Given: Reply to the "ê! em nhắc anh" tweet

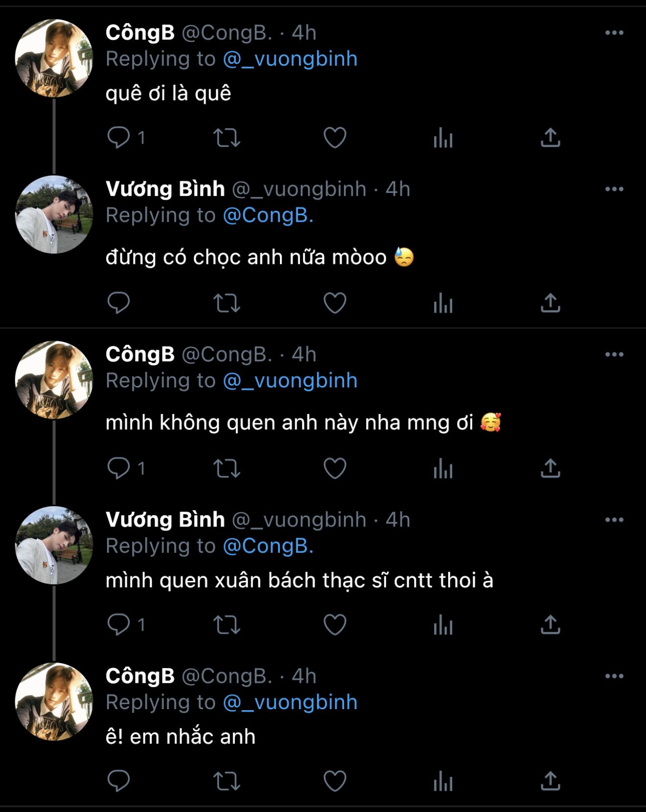Looking at the screenshot, I should [118, 781].
